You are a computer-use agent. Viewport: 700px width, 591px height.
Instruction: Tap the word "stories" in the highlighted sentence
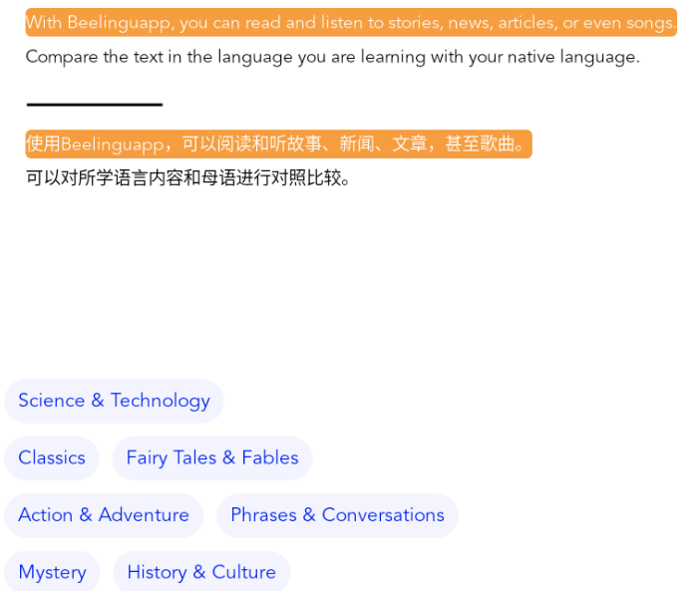coord(411,23)
